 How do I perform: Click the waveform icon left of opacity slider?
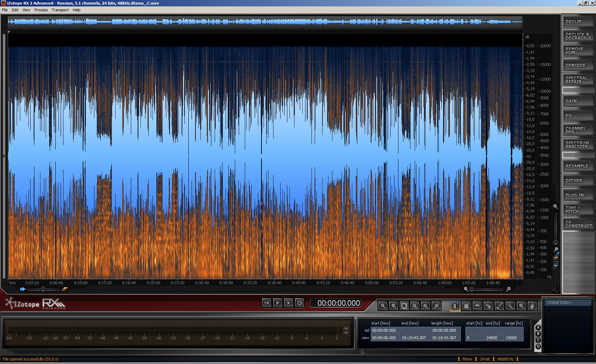point(23,289)
